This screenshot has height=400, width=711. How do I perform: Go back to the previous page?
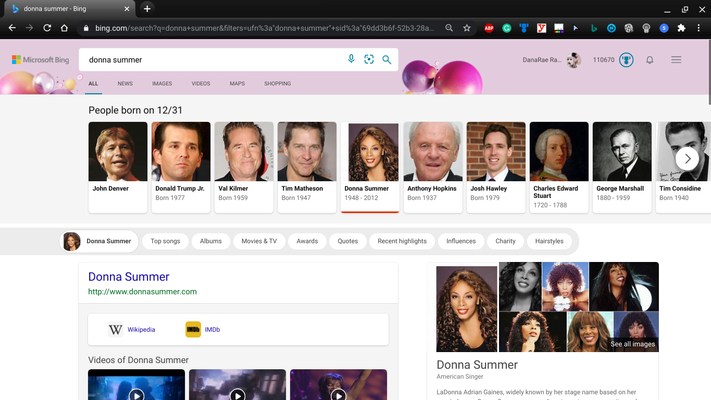tap(12, 28)
